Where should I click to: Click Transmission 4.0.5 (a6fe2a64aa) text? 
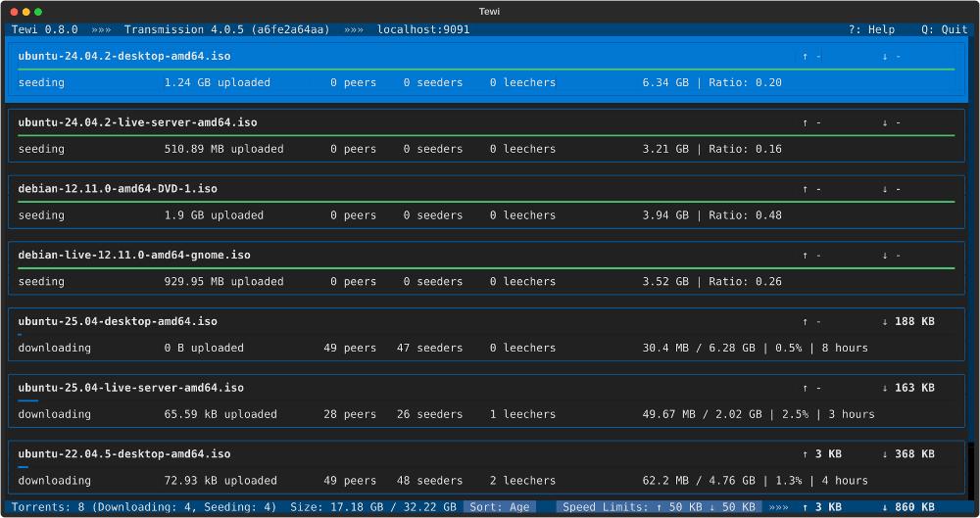click(227, 29)
